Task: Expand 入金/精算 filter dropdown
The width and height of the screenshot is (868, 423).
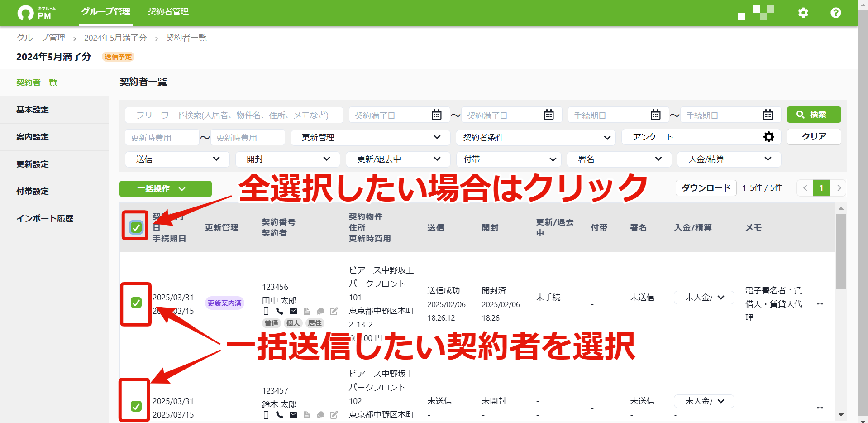Action: point(730,159)
